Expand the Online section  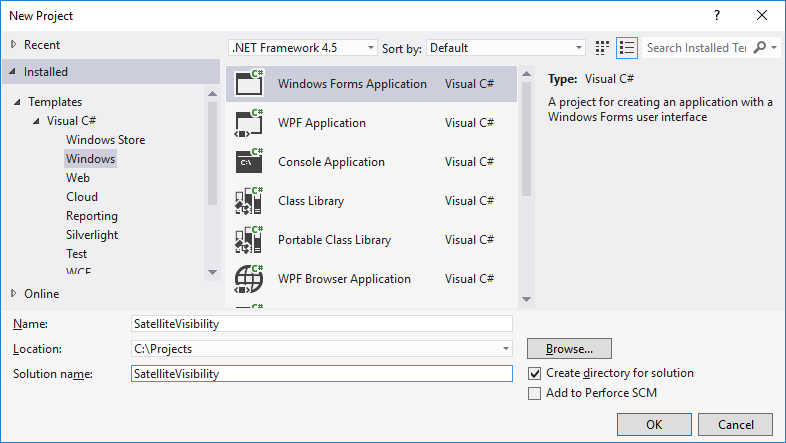13,294
